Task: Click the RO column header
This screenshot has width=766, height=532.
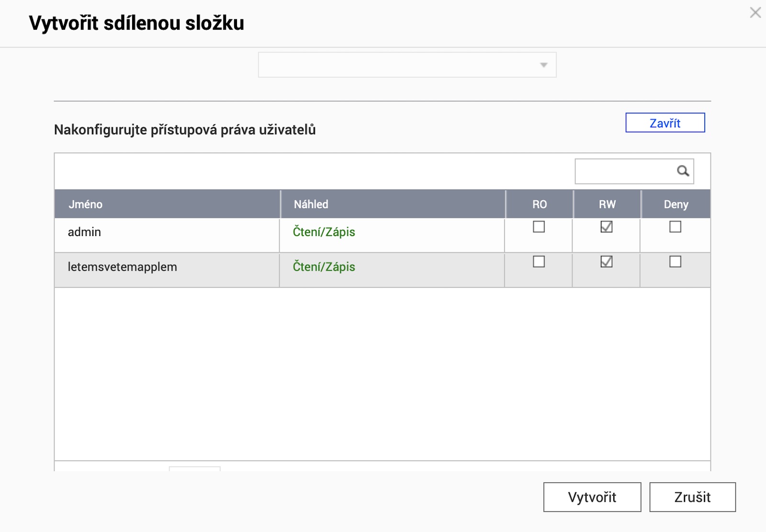Action: (x=539, y=204)
